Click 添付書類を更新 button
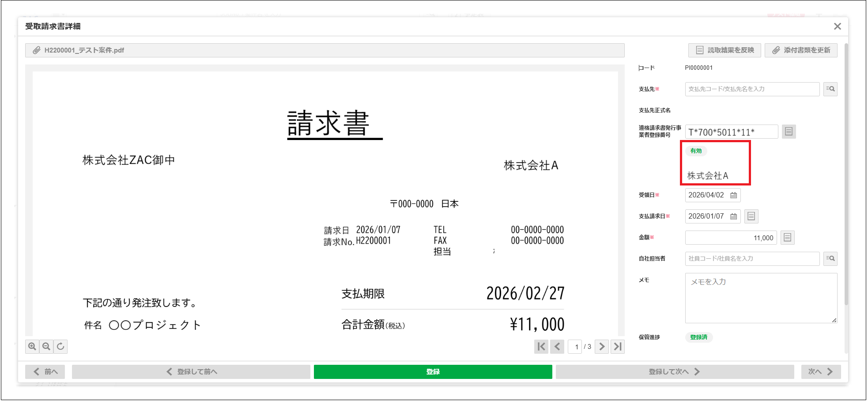Screen dimensions: 868x401 click(801, 50)
